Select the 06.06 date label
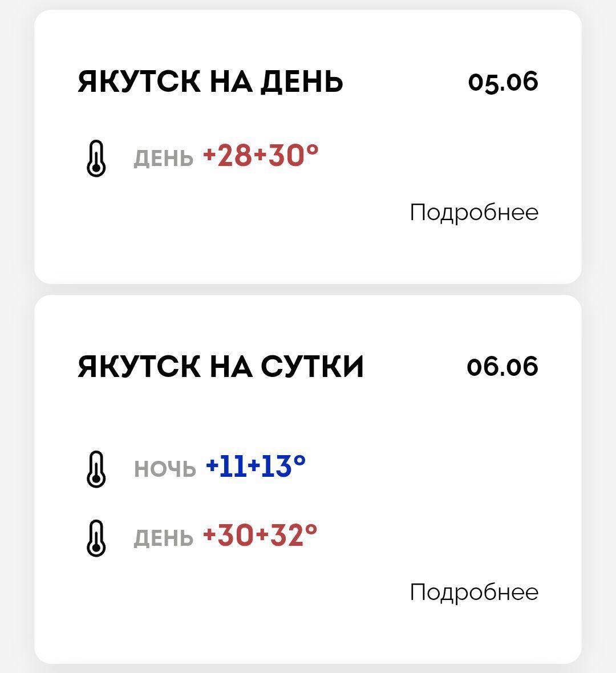 [x=502, y=366]
